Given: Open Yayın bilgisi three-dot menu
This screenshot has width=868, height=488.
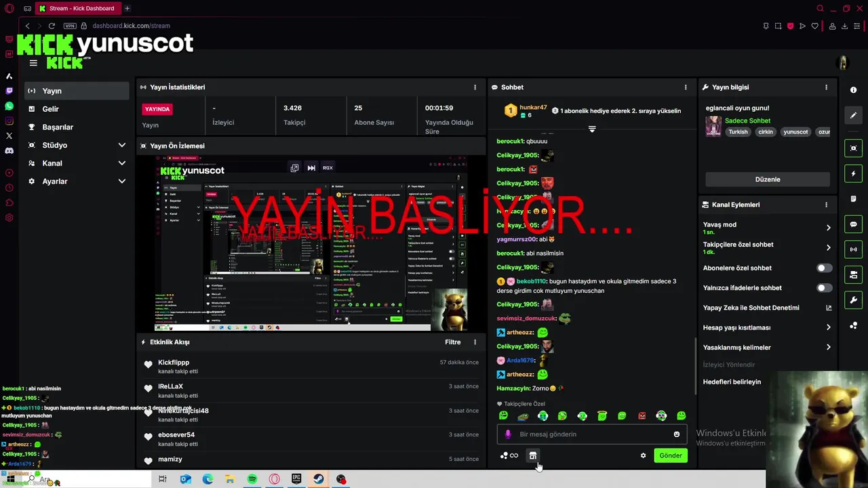Looking at the screenshot, I should (826, 87).
